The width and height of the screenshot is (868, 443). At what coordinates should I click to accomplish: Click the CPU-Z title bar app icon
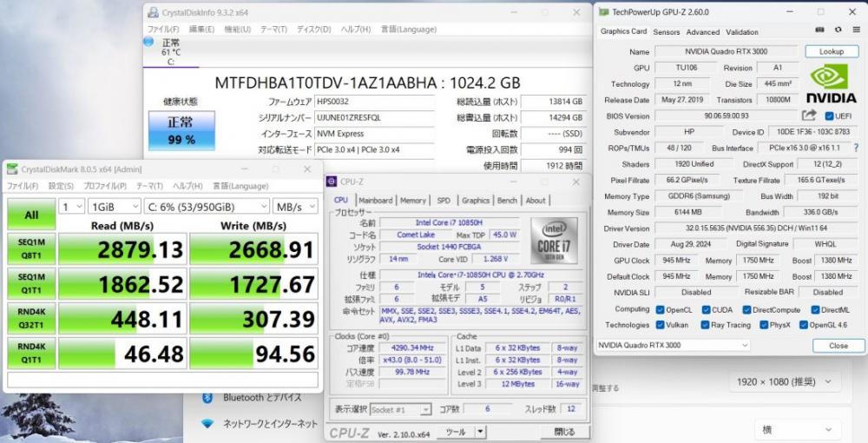(332, 181)
